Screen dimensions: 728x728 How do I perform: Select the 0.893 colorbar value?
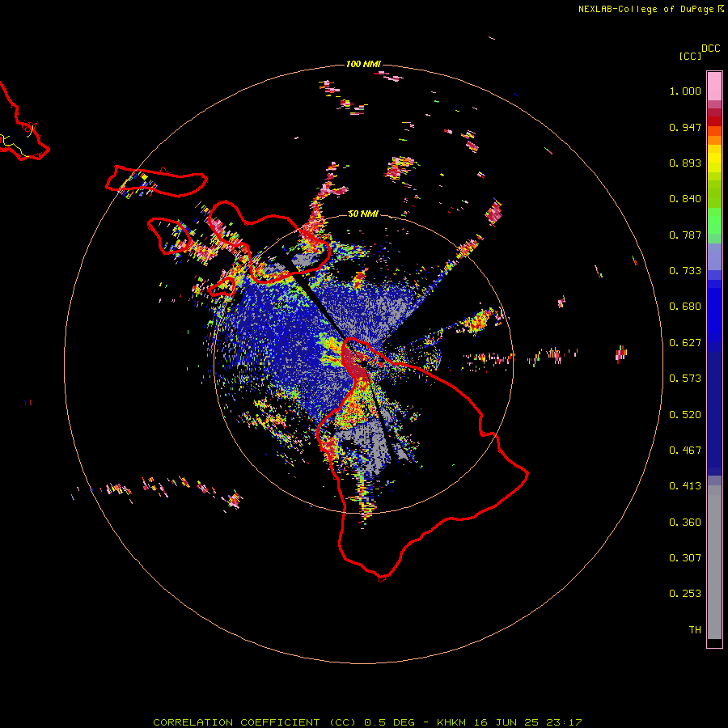(685, 163)
